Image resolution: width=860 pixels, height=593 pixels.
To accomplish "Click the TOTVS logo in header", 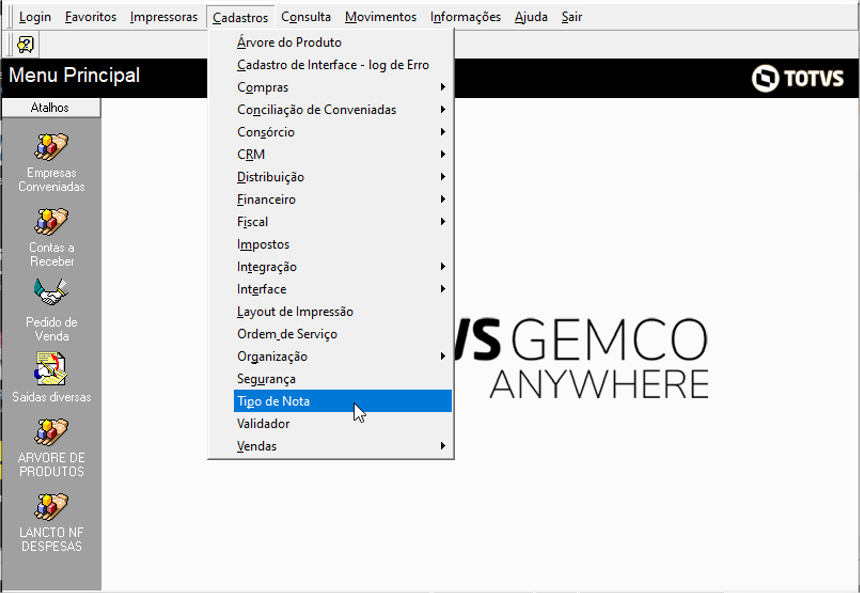I will pyautogui.click(x=797, y=78).
